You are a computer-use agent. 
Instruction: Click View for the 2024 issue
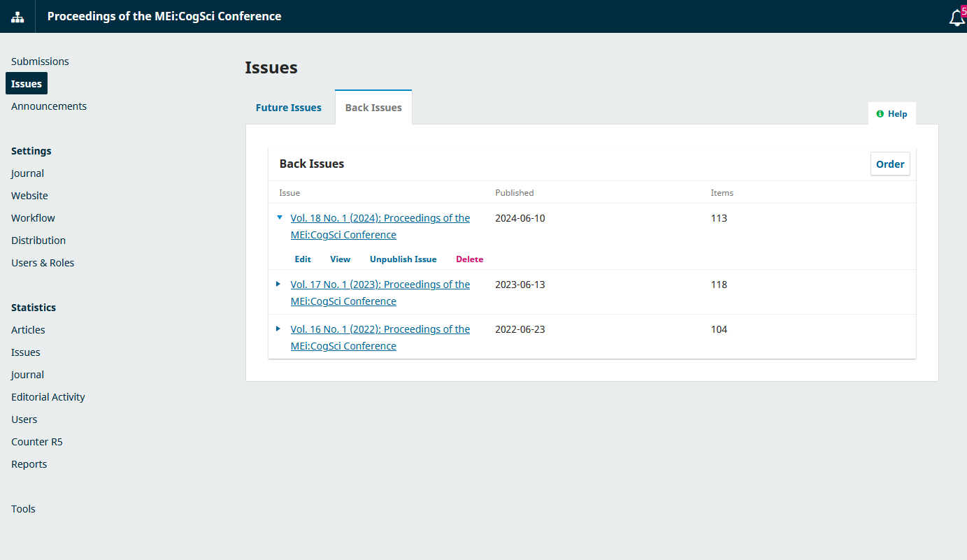[341, 259]
